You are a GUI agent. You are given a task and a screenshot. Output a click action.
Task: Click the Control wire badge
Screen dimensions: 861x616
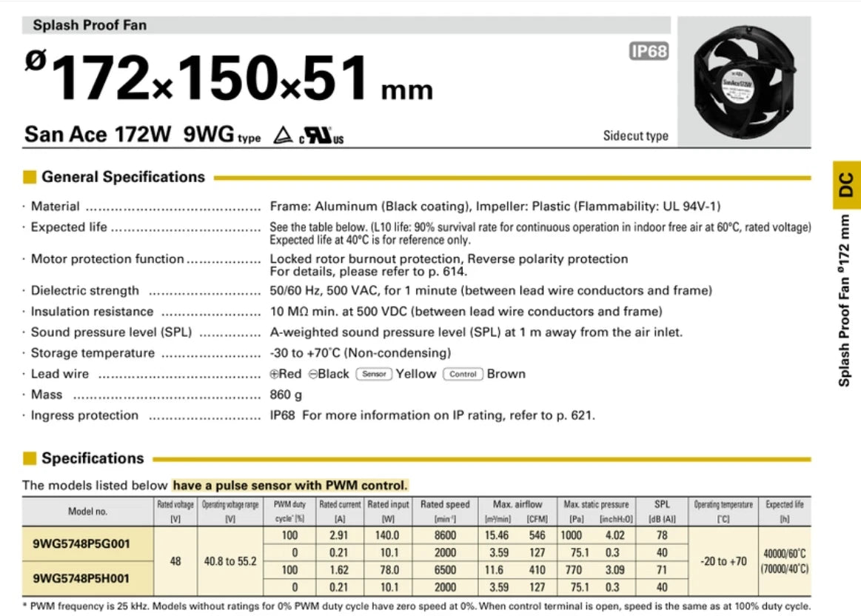click(463, 374)
